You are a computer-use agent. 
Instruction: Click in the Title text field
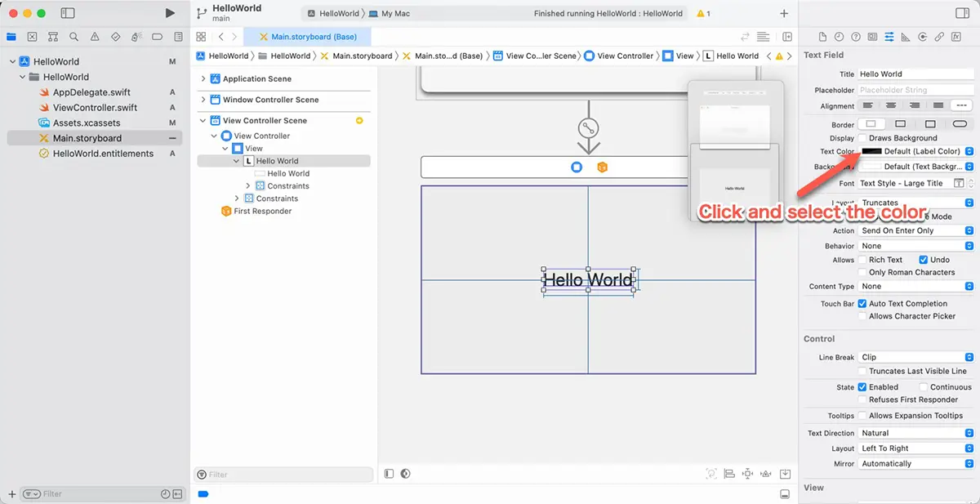(x=916, y=74)
